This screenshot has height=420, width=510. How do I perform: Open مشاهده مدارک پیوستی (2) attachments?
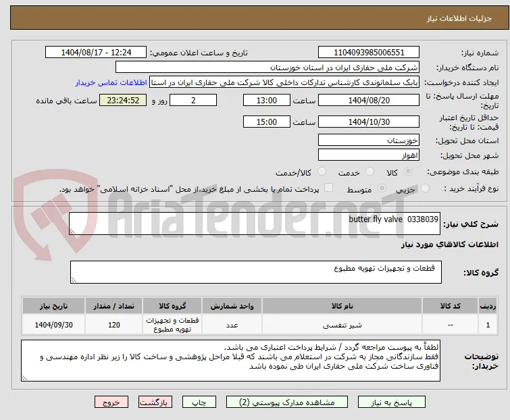(287, 402)
